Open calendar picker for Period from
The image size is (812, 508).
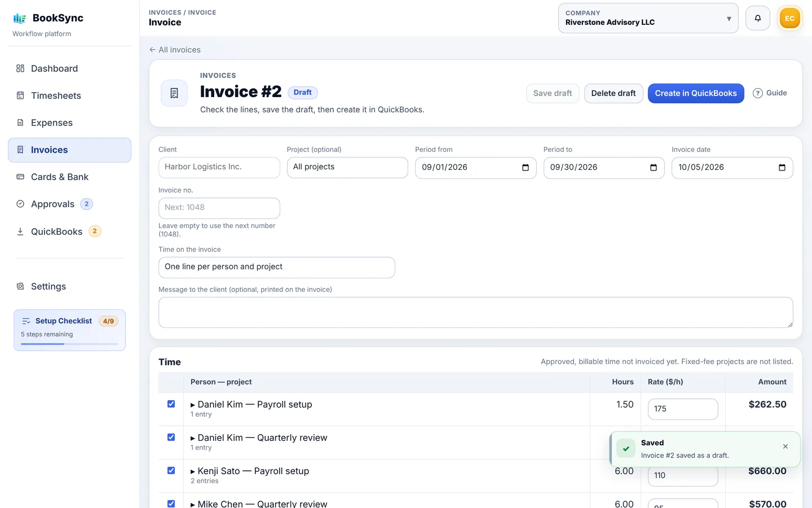[x=526, y=168]
